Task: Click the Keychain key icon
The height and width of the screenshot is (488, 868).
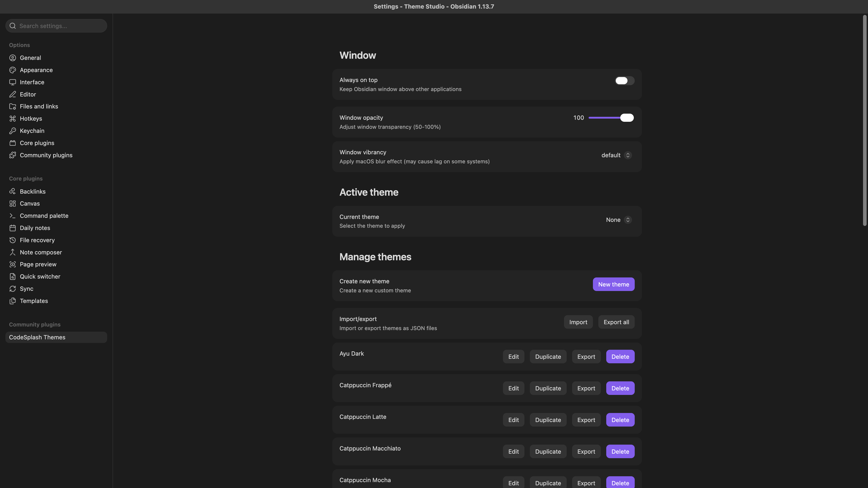Action: point(12,131)
